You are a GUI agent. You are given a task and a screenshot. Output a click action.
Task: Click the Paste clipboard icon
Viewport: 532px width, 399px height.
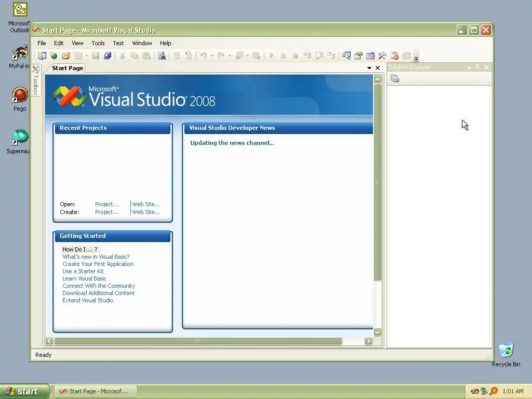point(147,56)
